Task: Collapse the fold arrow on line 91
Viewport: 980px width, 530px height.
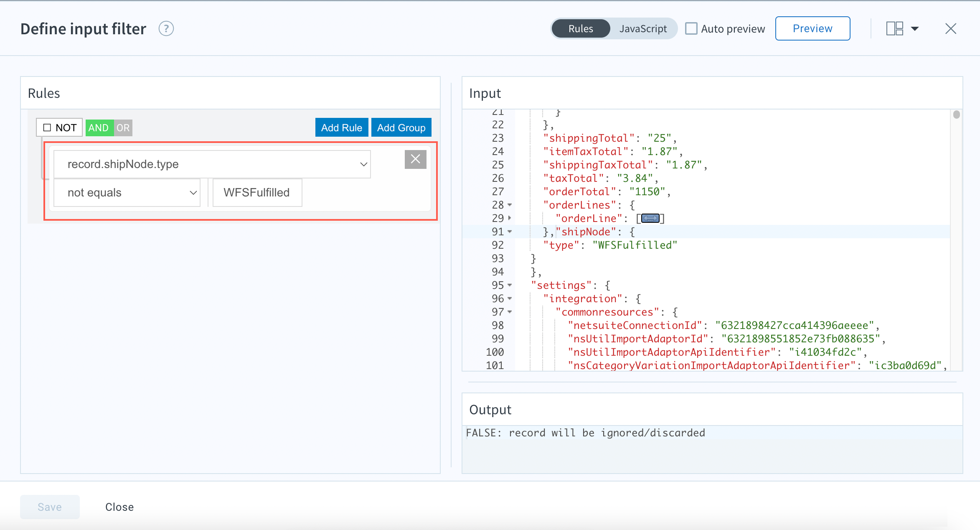Action: click(510, 232)
